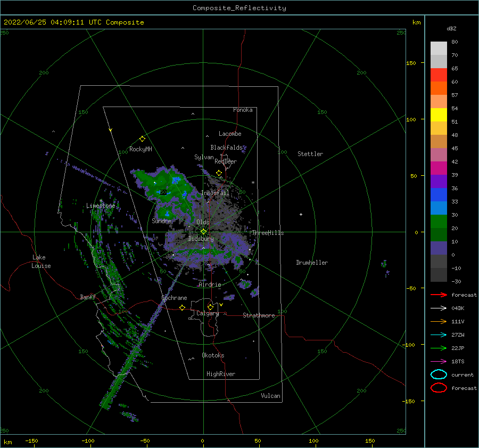
Task: Click the Innisfail town label
Action: (x=216, y=193)
